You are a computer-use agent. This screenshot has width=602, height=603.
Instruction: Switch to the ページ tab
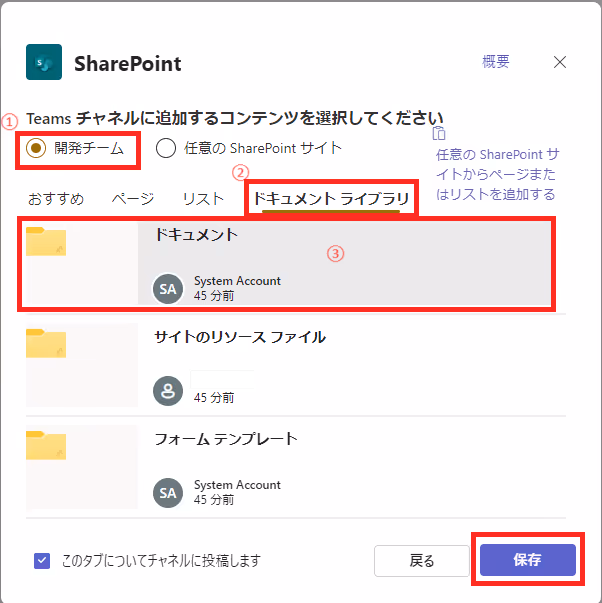(x=133, y=199)
